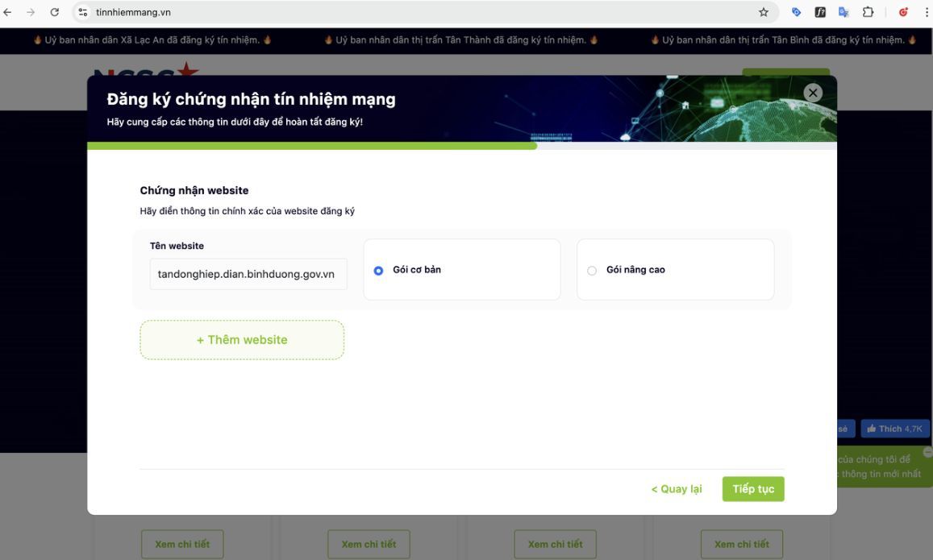Image resolution: width=933 pixels, height=560 pixels.
Task: Close the registration dialog with the X
Action: [812, 93]
